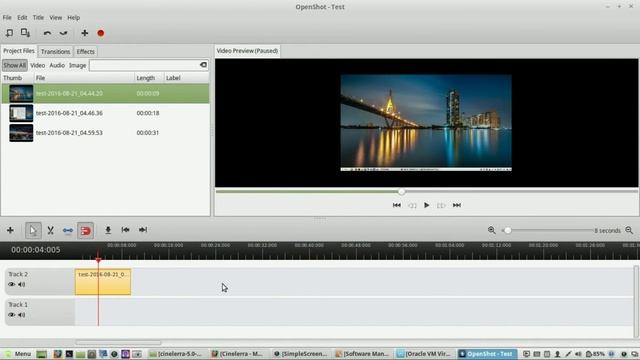Add a new track to the timeline
640x360 pixels.
coord(10,231)
